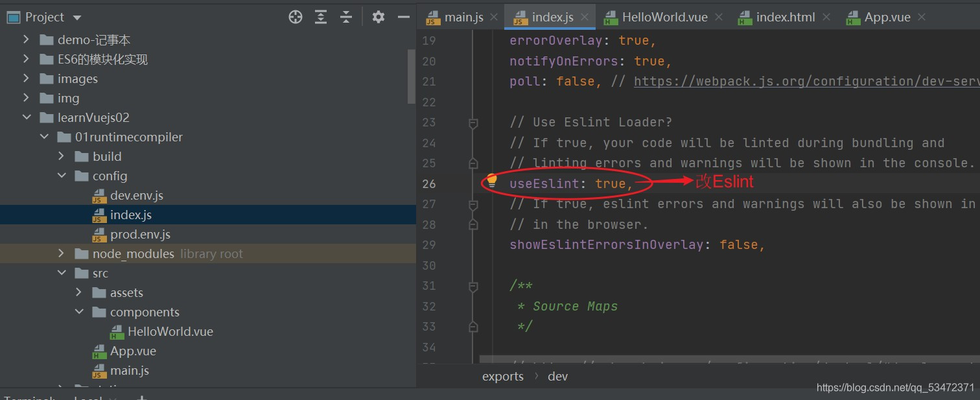Collapse the components folder
Screen dimensions: 980x400
pyautogui.click(x=78, y=312)
